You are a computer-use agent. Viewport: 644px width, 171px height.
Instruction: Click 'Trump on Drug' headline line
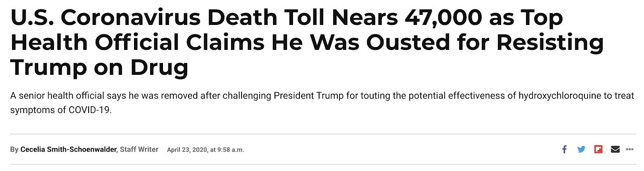[x=99, y=67]
